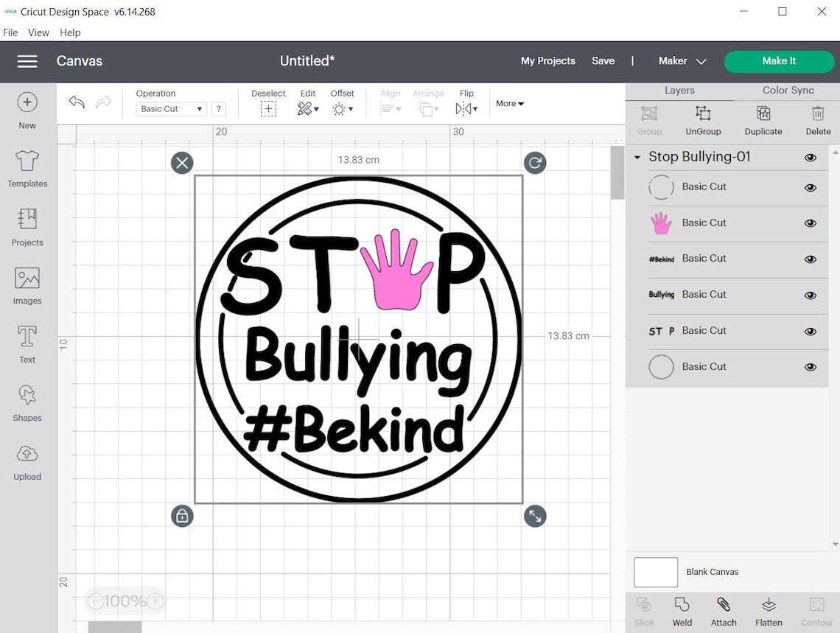Select the Text tool in the sidebar
This screenshot has width=840, height=633.
(27, 344)
